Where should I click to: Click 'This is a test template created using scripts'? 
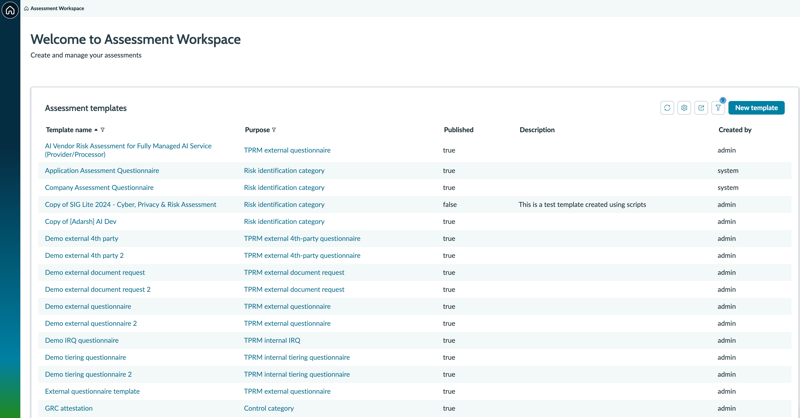tap(582, 204)
